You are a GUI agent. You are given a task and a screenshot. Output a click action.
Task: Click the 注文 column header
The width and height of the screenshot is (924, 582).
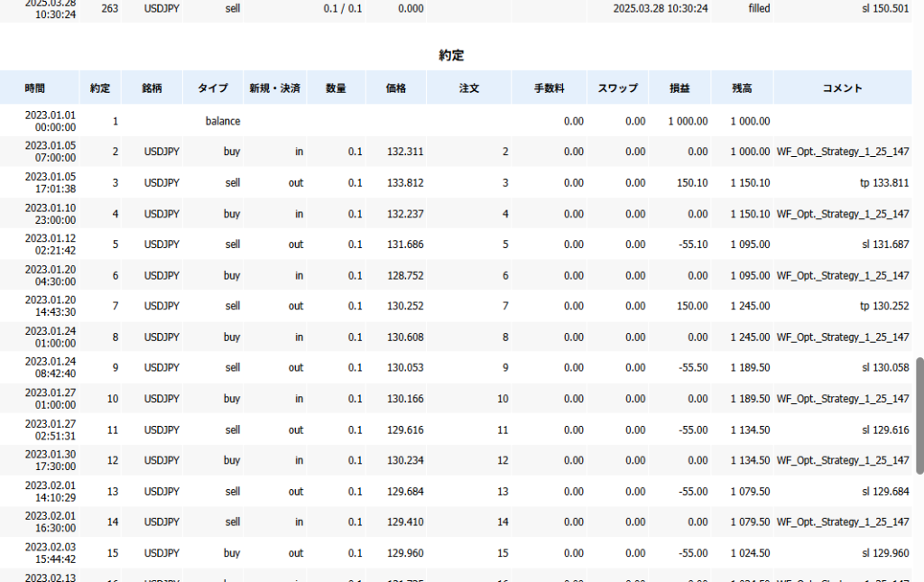468,88
